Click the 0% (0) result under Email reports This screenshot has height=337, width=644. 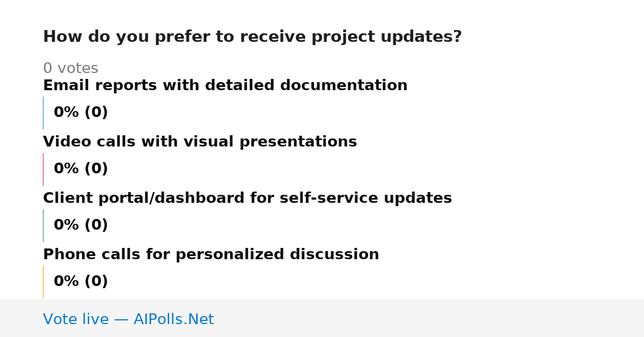tap(80, 112)
